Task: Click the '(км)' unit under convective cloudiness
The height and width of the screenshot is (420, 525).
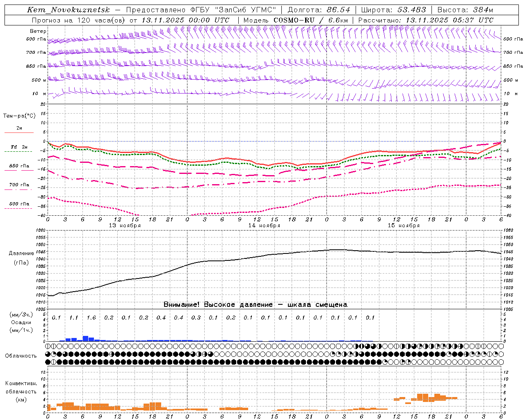Action: pyautogui.click(x=21, y=399)
